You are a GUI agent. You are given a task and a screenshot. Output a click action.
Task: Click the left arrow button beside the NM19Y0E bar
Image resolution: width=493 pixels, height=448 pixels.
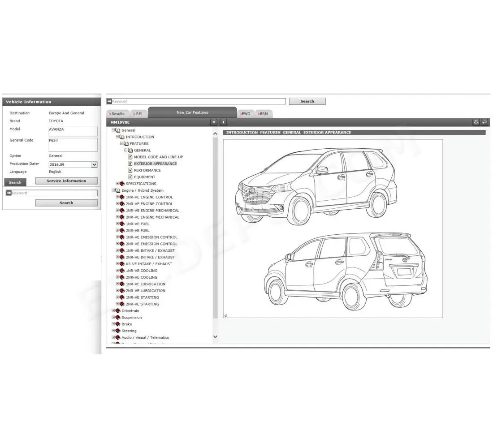[223, 122]
